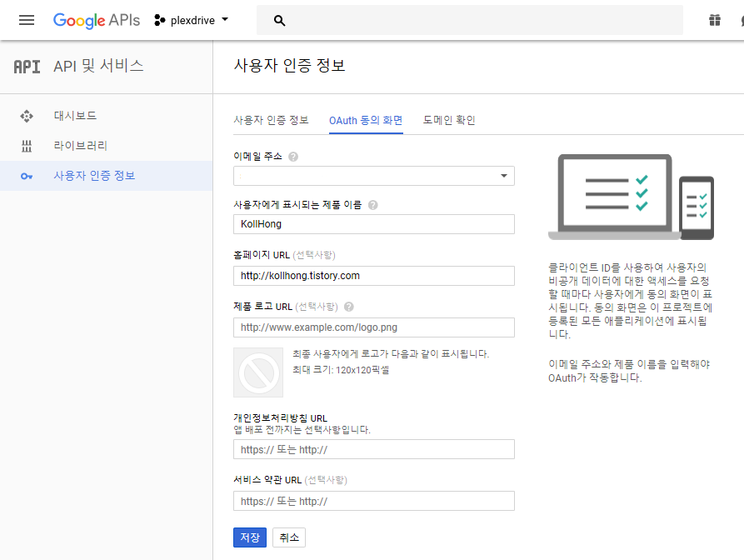
Task: Click help icon beside 제품 이름 label
Action: (372, 205)
